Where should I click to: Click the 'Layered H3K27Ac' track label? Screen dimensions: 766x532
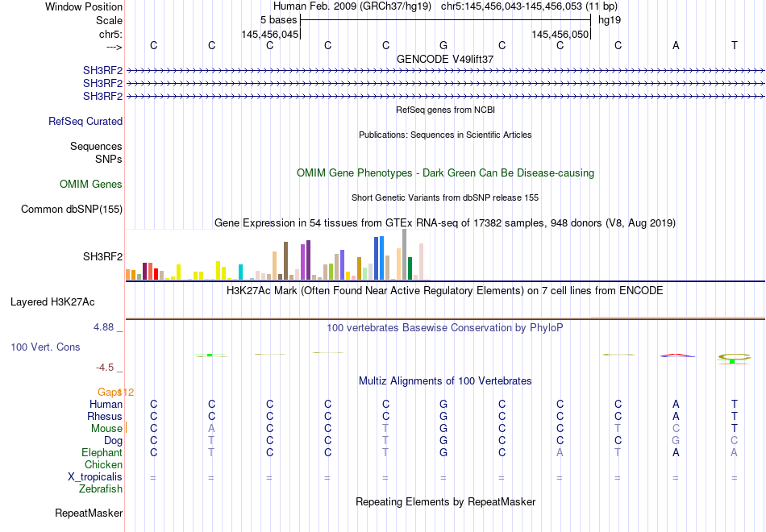(x=52, y=302)
